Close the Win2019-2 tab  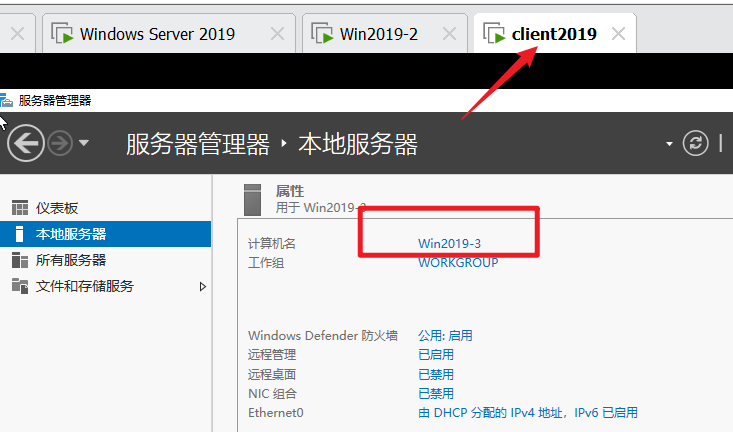[449, 34]
